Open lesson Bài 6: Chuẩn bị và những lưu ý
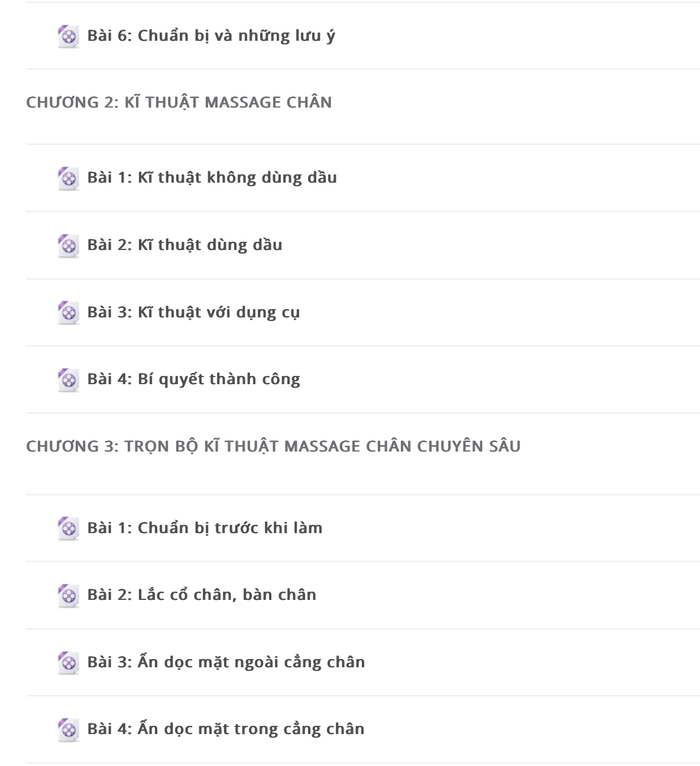This screenshot has height=766, width=700. 211,36
